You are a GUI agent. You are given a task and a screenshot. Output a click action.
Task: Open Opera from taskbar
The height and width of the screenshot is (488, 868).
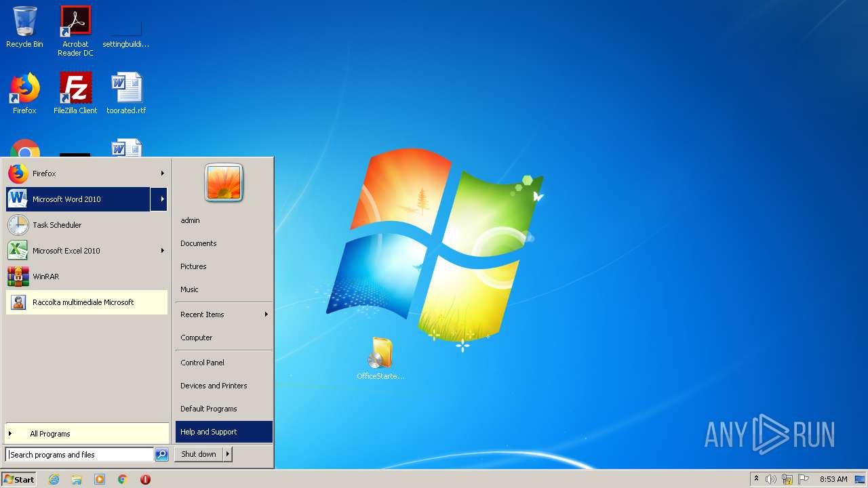pyautogui.click(x=145, y=479)
